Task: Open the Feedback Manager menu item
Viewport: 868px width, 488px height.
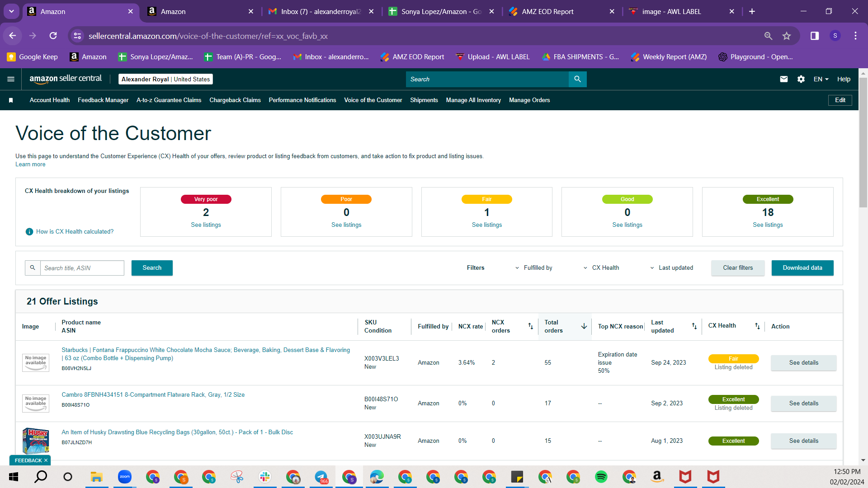Action: click(x=103, y=100)
